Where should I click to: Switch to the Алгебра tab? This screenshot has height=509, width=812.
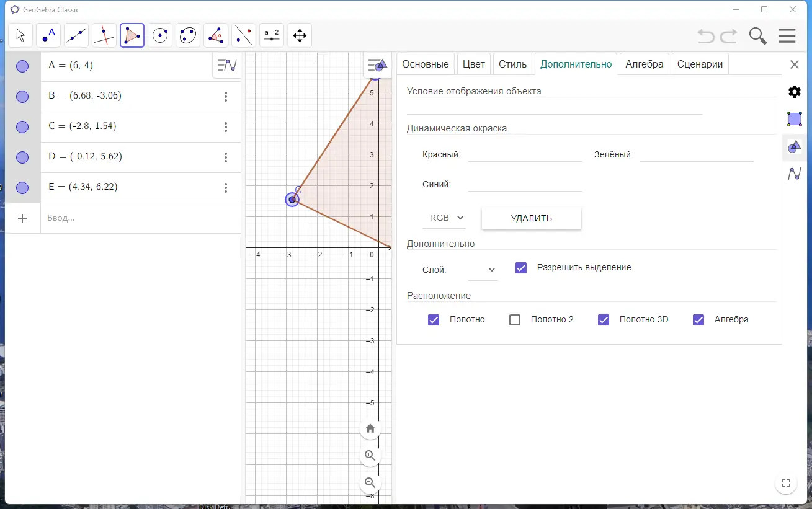point(645,64)
